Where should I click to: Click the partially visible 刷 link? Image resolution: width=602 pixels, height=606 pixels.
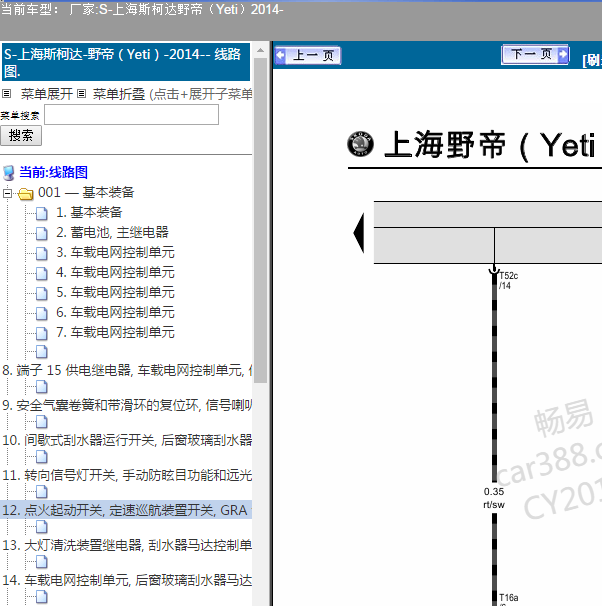coord(592,60)
